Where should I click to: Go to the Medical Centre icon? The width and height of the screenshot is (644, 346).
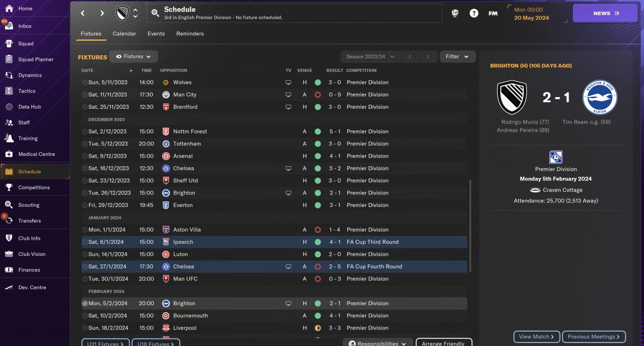9,154
